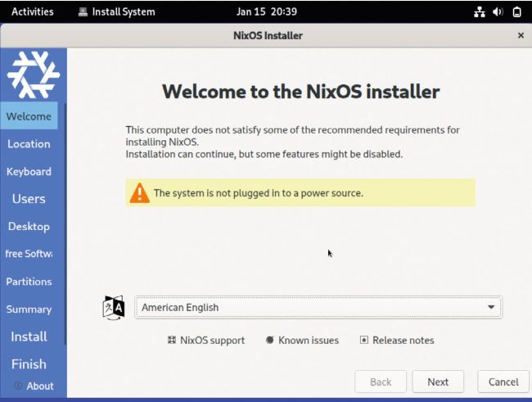The width and height of the screenshot is (532, 402).
Task: Select the Finish step
Action: [x=29, y=364]
